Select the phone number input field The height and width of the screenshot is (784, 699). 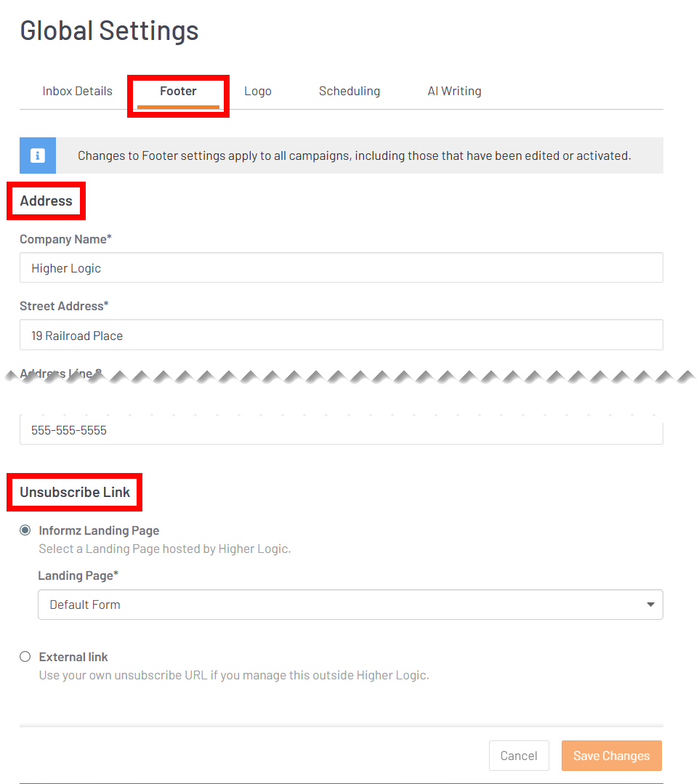[x=341, y=429]
